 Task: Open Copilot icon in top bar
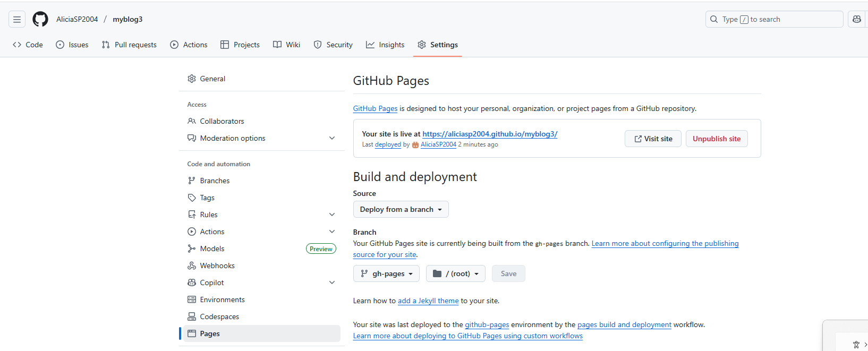[856, 20]
